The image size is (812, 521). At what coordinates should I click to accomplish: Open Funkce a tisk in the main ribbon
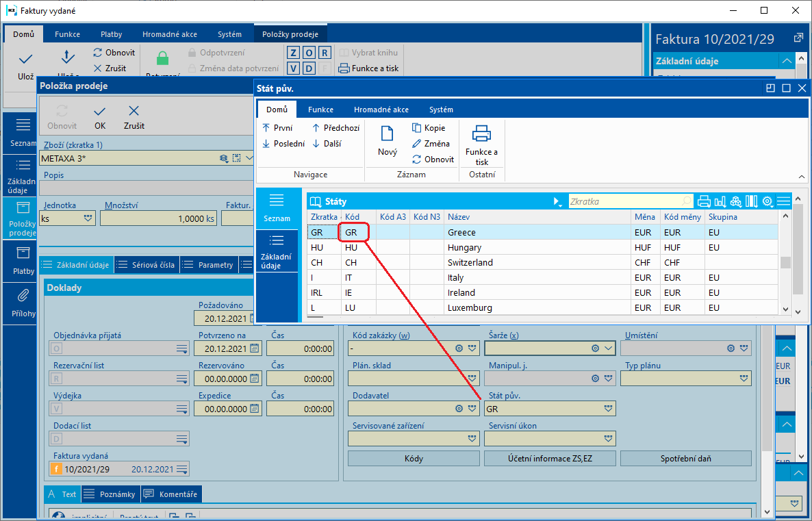[x=369, y=68]
